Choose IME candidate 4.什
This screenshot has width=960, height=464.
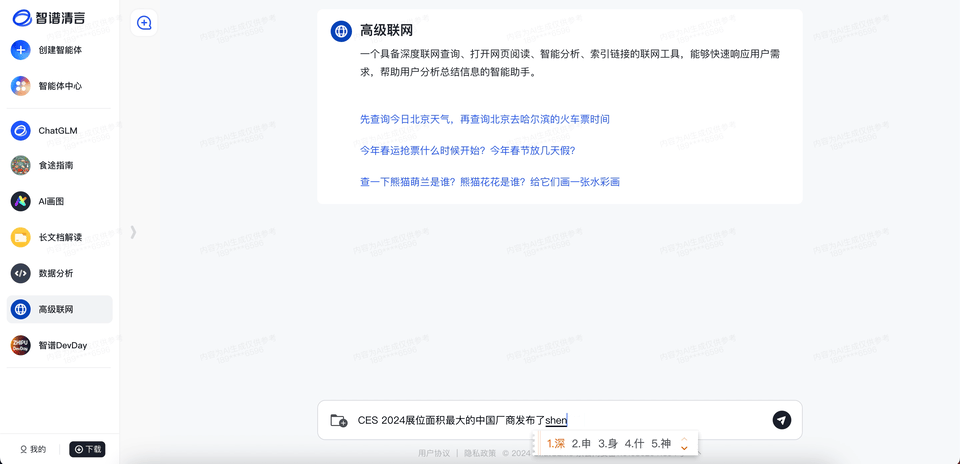pyautogui.click(x=634, y=444)
